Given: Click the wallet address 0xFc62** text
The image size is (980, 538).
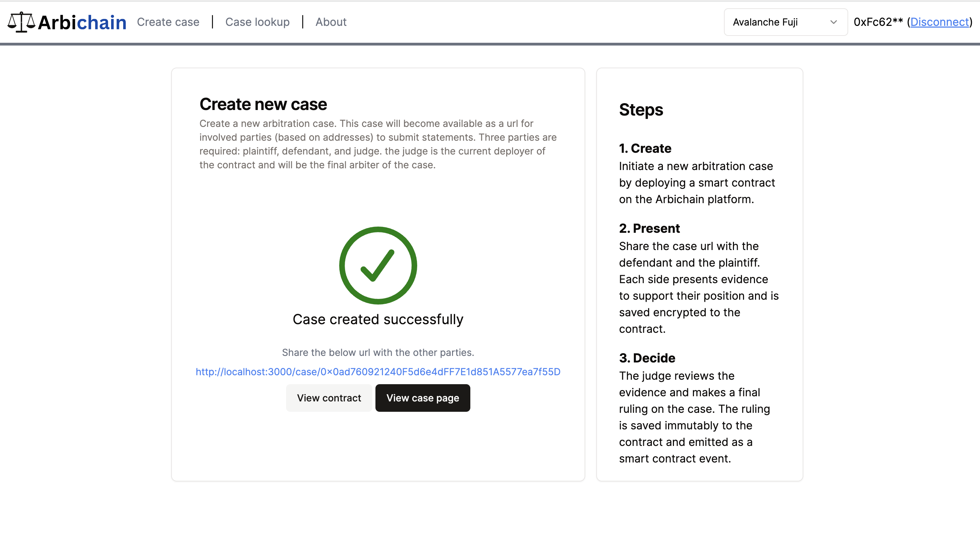Looking at the screenshot, I should pos(878,22).
